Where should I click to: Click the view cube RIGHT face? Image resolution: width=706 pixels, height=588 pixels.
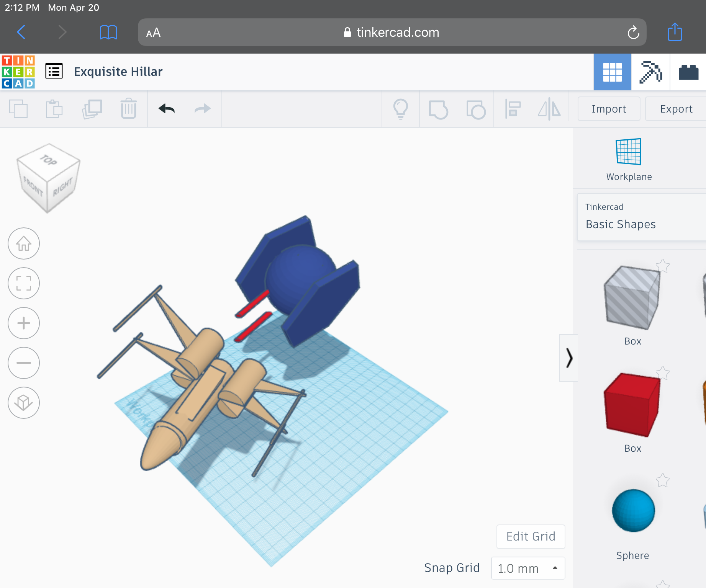62,186
